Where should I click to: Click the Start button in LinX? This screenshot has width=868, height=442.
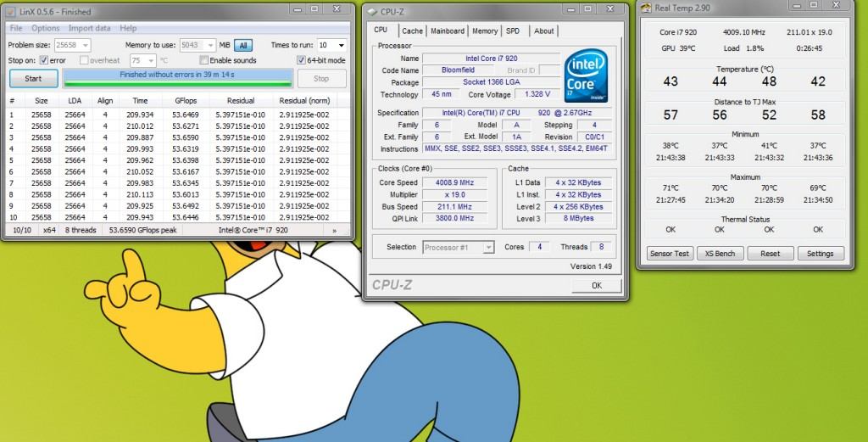pos(33,79)
